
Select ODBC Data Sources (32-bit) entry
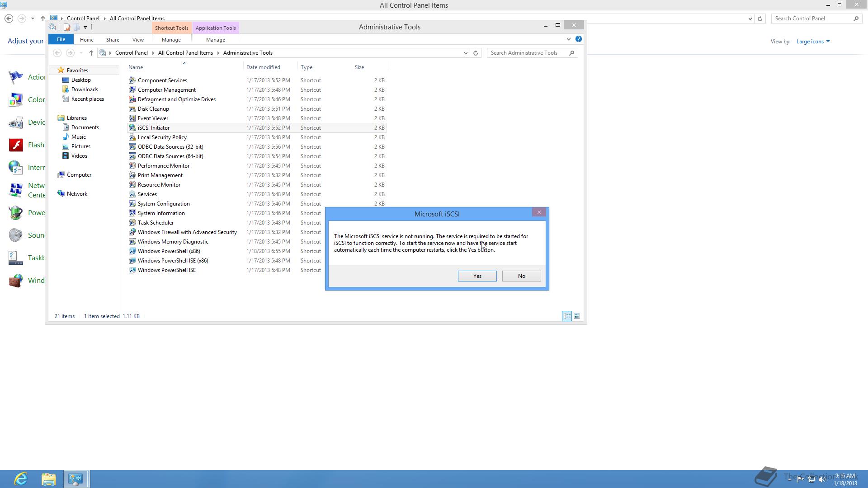pos(170,147)
